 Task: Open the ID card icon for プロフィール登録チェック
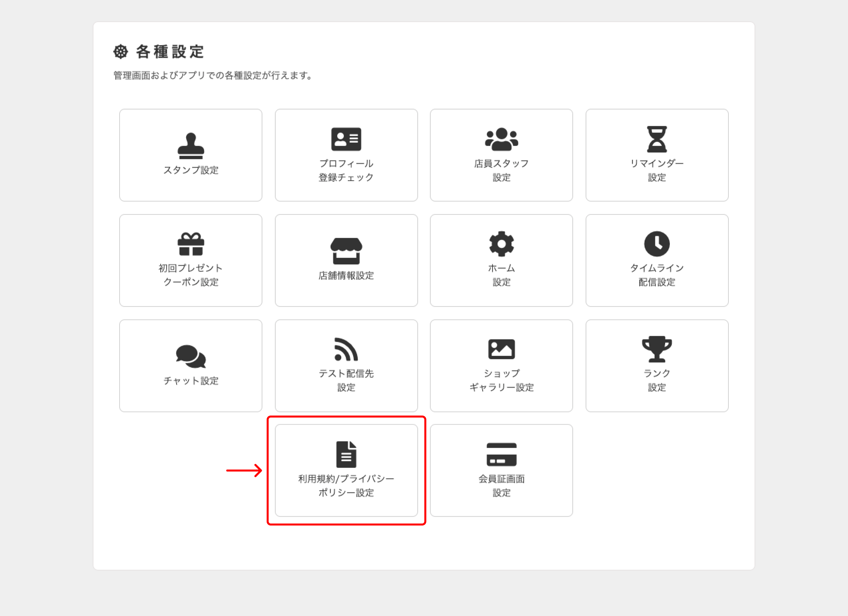346,139
